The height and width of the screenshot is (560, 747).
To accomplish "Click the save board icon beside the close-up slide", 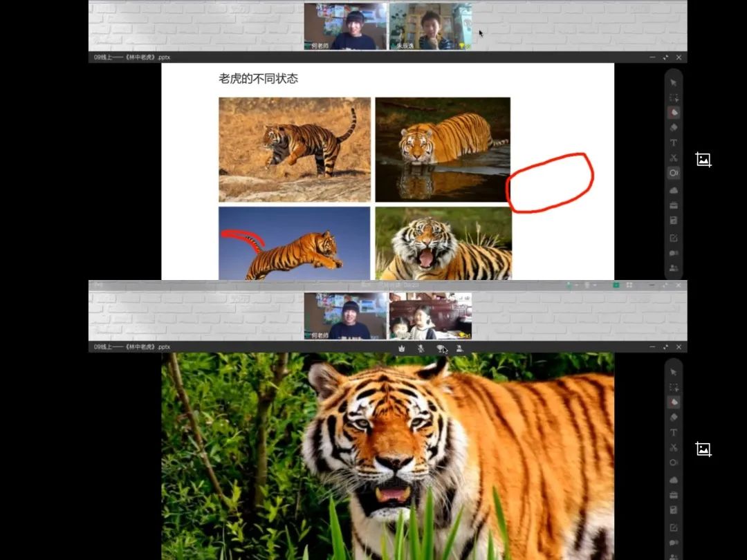I will click(674, 510).
